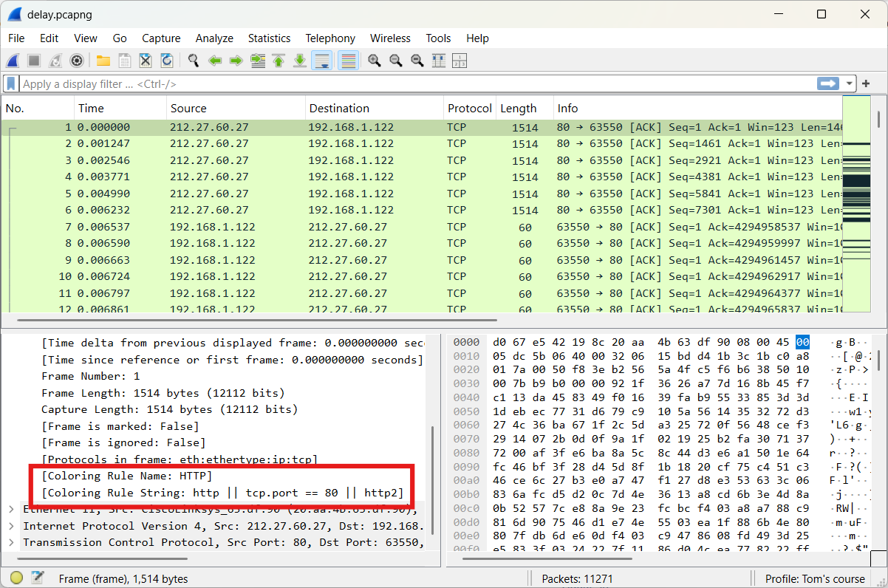Image resolution: width=888 pixels, height=588 pixels.
Task: Add a display filter button with plus
Action: pos(866,83)
